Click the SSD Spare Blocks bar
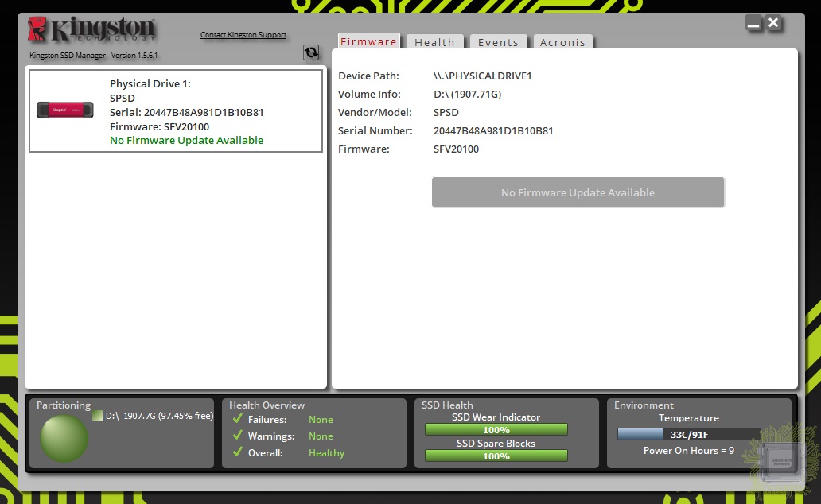The height and width of the screenshot is (504, 821). [x=496, y=456]
